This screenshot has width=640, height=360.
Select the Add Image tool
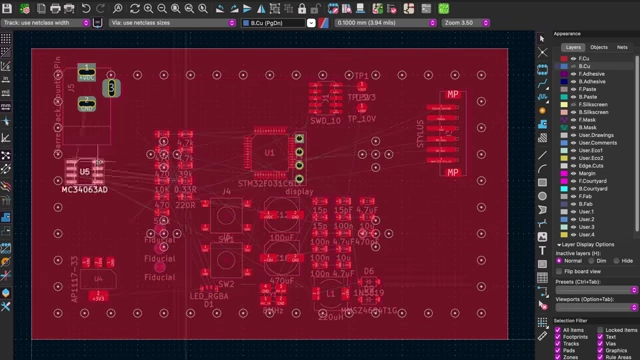coord(542,237)
